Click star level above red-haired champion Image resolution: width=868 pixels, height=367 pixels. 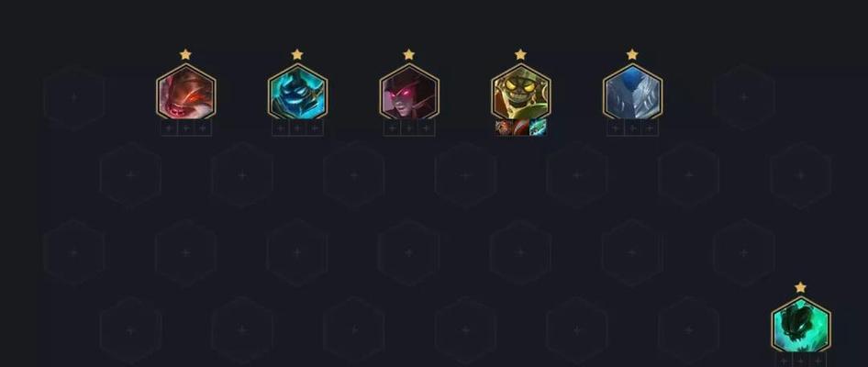(x=185, y=54)
